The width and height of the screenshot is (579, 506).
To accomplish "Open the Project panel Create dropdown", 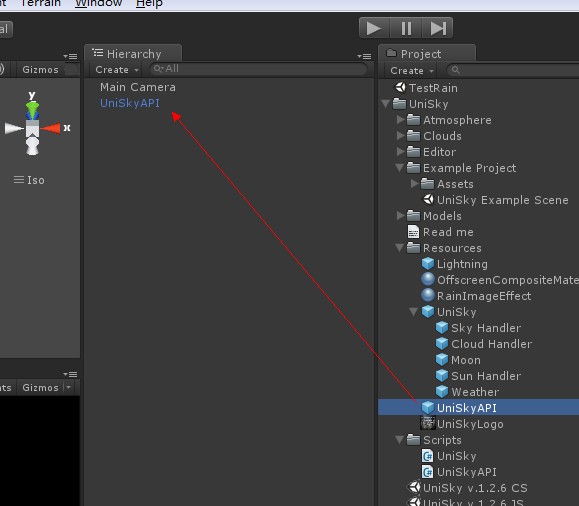I will click(412, 70).
